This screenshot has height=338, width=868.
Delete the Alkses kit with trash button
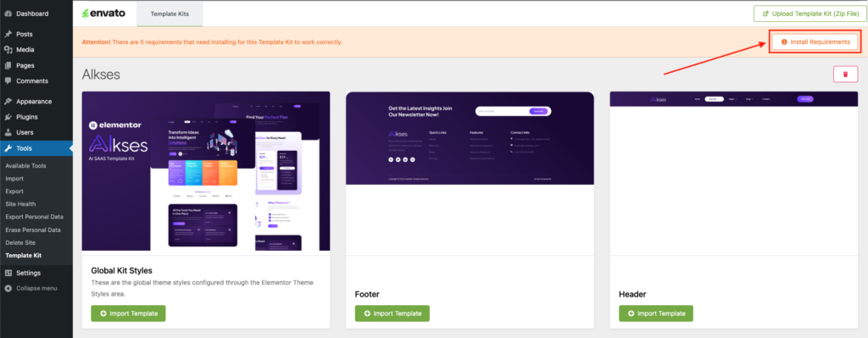click(x=845, y=75)
